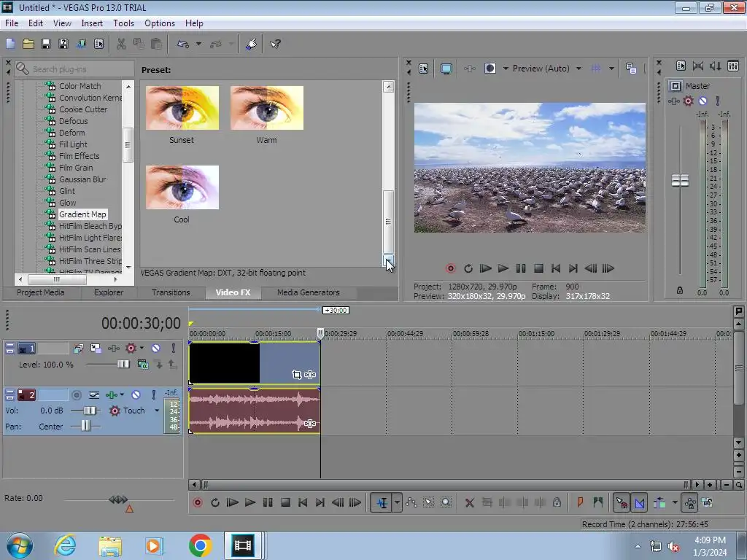Click the New project icon in toolbar
This screenshot has height=560, width=747.
point(10,44)
